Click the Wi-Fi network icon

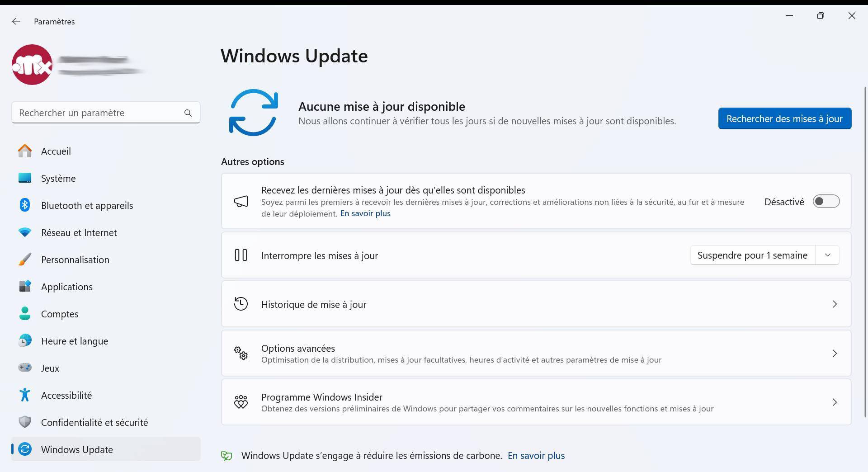tap(25, 232)
